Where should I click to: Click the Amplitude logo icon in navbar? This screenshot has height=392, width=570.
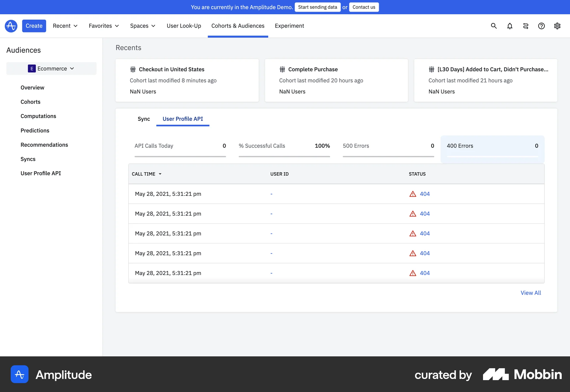coord(11,26)
